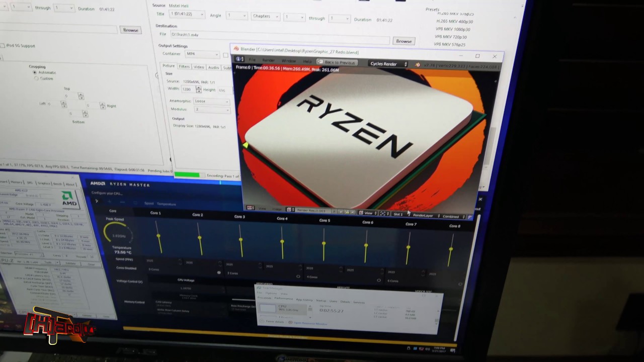Screen dimensions: 644x362
Task: Click Browse beside the destination file
Action: coord(404,41)
